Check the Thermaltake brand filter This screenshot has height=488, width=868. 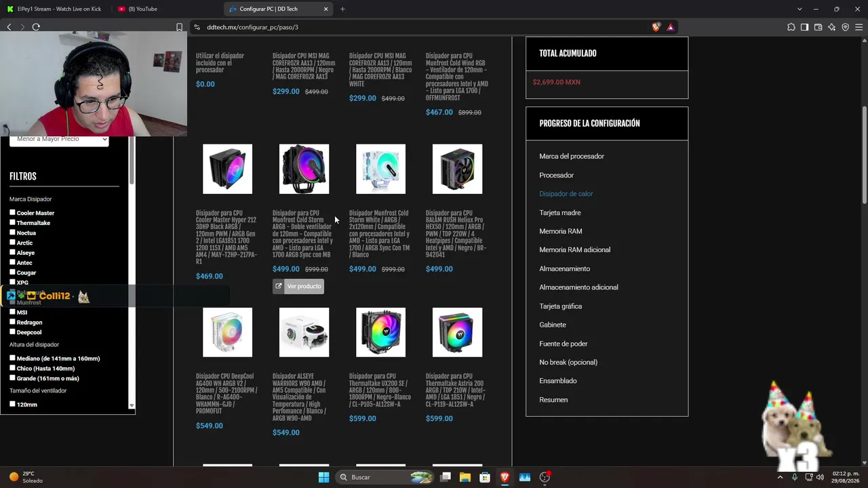pyautogui.click(x=12, y=222)
